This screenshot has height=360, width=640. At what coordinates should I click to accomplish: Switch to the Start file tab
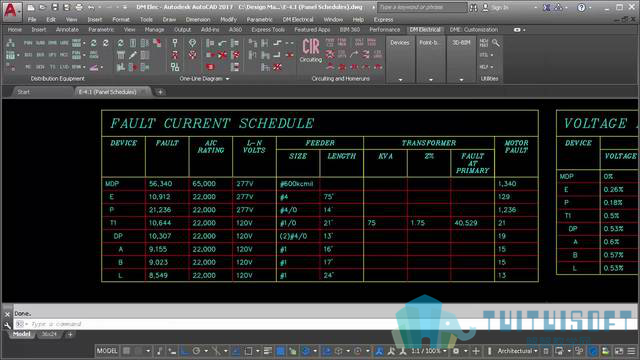23,92
